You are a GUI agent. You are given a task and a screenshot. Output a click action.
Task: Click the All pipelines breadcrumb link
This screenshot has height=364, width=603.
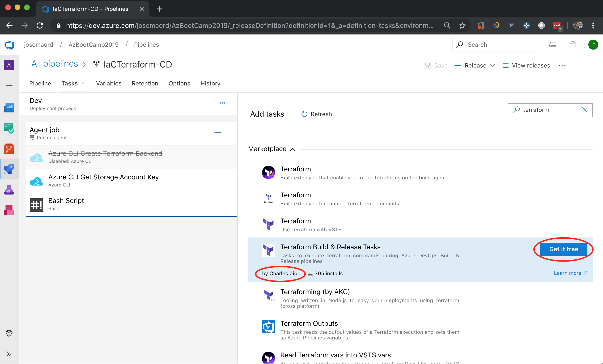(55, 64)
